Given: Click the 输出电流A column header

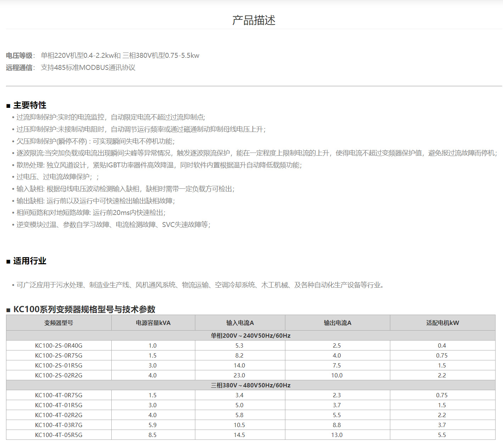Looking at the screenshot, I should 337,323.
